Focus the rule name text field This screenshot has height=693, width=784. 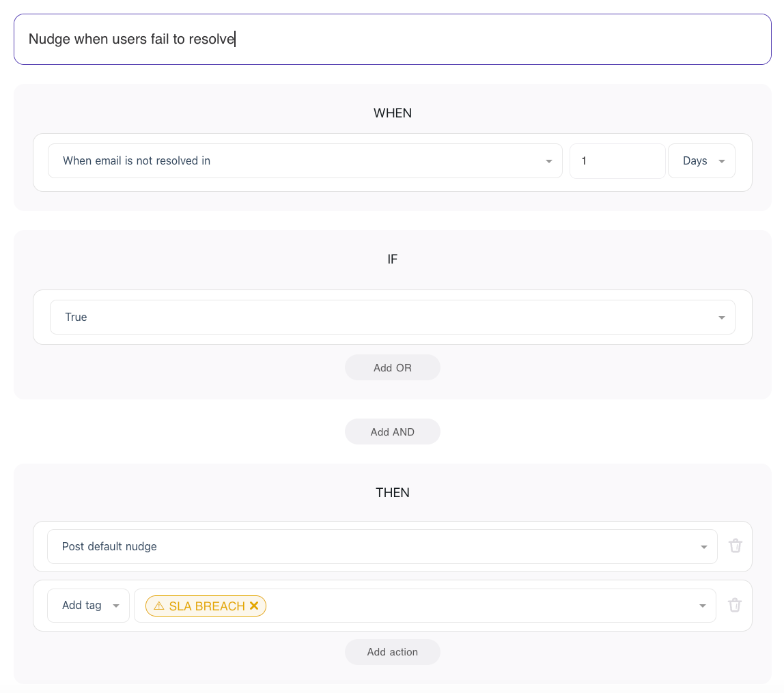coord(393,40)
